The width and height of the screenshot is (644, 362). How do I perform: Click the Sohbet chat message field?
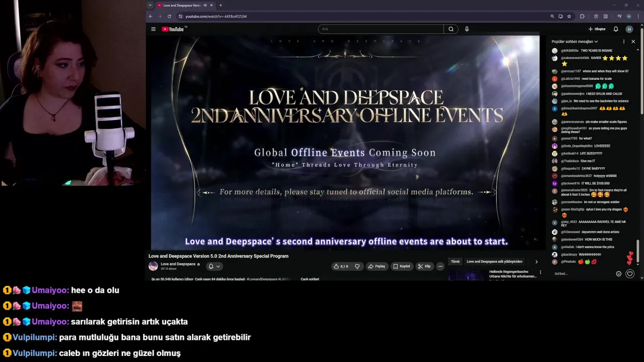pyautogui.click(x=583, y=274)
